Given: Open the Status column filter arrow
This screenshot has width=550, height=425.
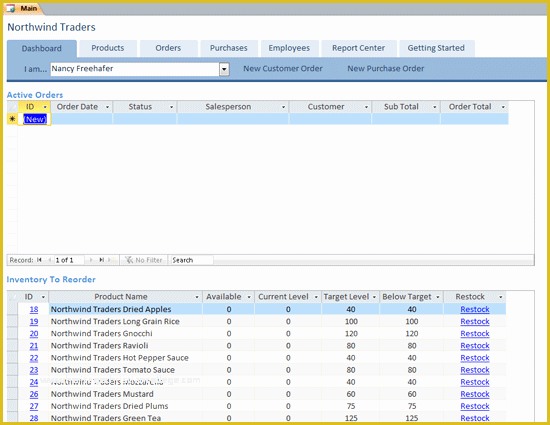Looking at the screenshot, I should point(172,107).
